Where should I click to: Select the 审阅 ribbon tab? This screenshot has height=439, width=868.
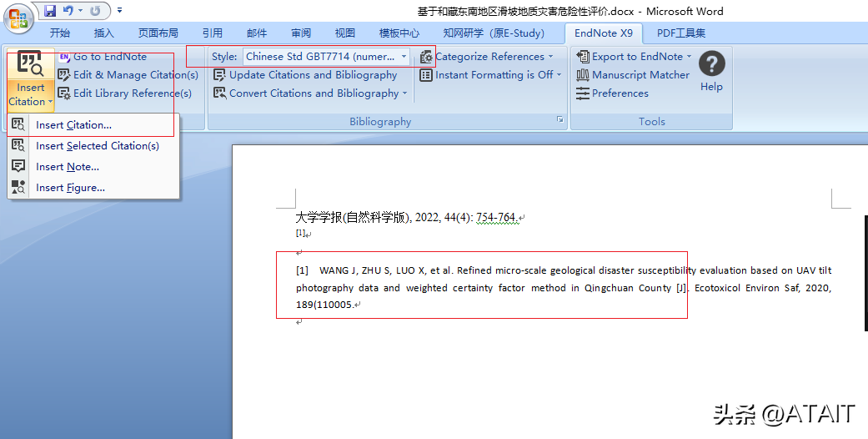click(300, 33)
